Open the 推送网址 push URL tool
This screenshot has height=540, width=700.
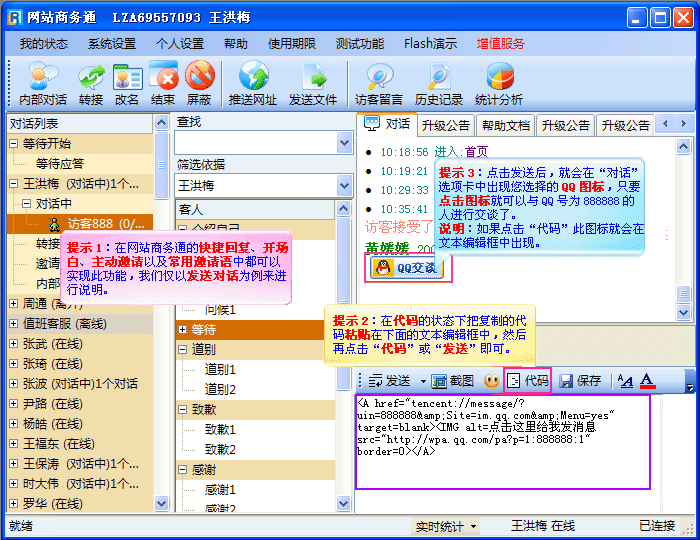tap(254, 83)
